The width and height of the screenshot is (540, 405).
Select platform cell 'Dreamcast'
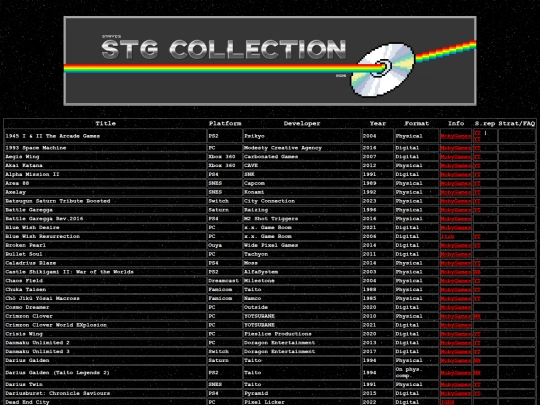pyautogui.click(x=225, y=281)
